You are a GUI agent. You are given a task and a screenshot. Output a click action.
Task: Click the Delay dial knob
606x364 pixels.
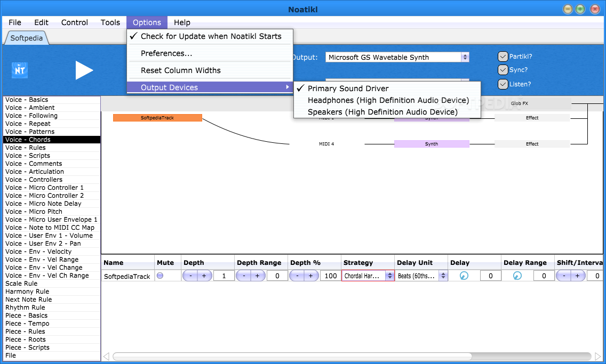(x=464, y=276)
